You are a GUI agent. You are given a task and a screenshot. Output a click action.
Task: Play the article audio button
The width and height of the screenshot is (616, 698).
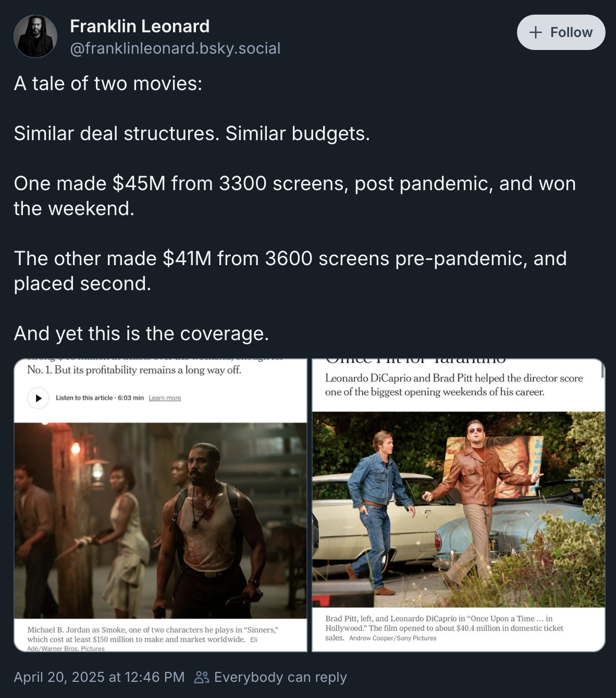38,398
